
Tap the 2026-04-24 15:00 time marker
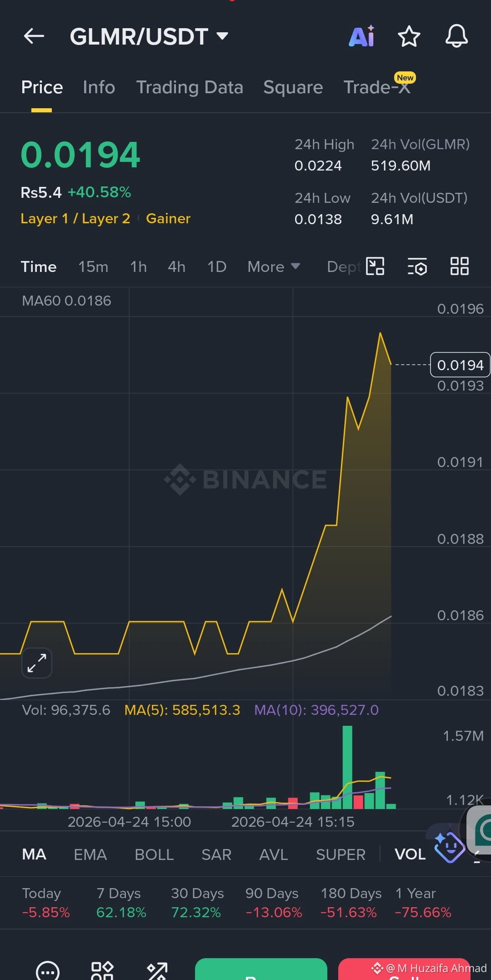[x=129, y=822]
